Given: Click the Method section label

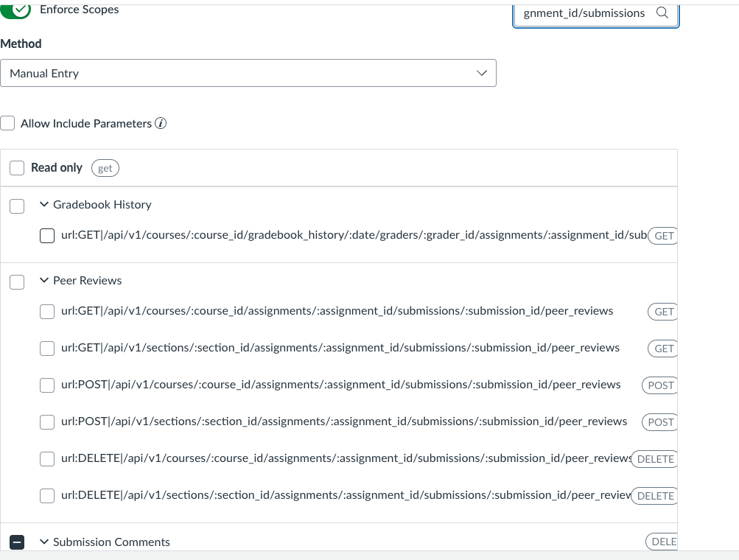Looking at the screenshot, I should [x=21, y=43].
